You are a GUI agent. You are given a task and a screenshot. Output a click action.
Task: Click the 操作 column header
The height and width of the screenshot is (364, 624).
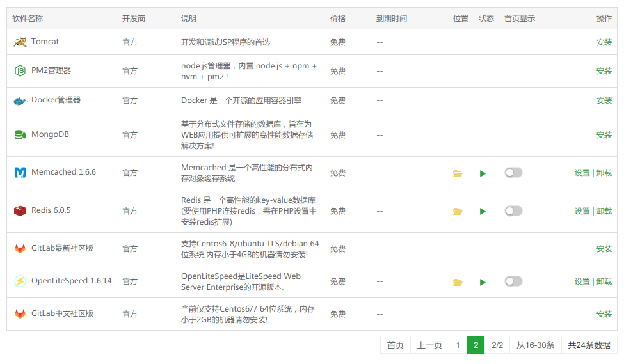pos(604,19)
